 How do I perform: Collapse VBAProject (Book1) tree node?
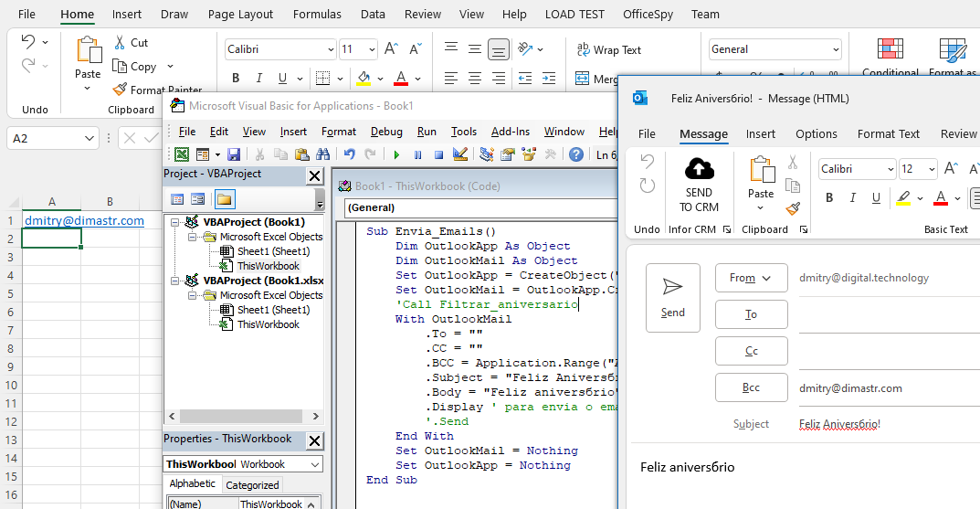pyautogui.click(x=174, y=222)
